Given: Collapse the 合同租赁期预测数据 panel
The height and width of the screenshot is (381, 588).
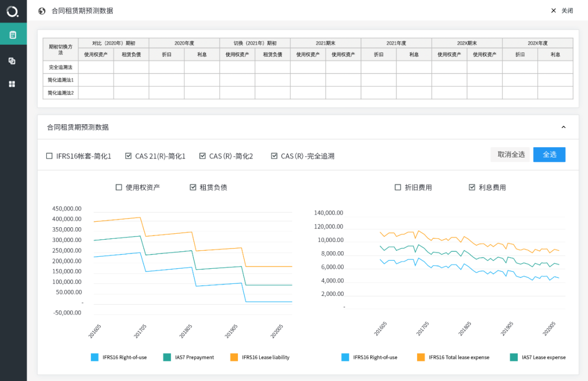Looking at the screenshot, I should pyautogui.click(x=563, y=127).
